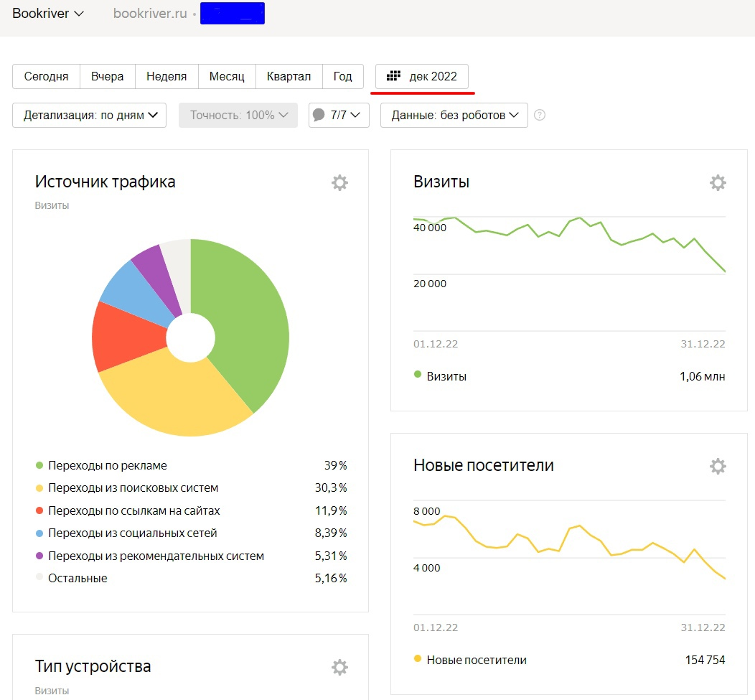This screenshot has width=755, height=700.
Task: Select the Неделя period tab
Action: pyautogui.click(x=167, y=77)
